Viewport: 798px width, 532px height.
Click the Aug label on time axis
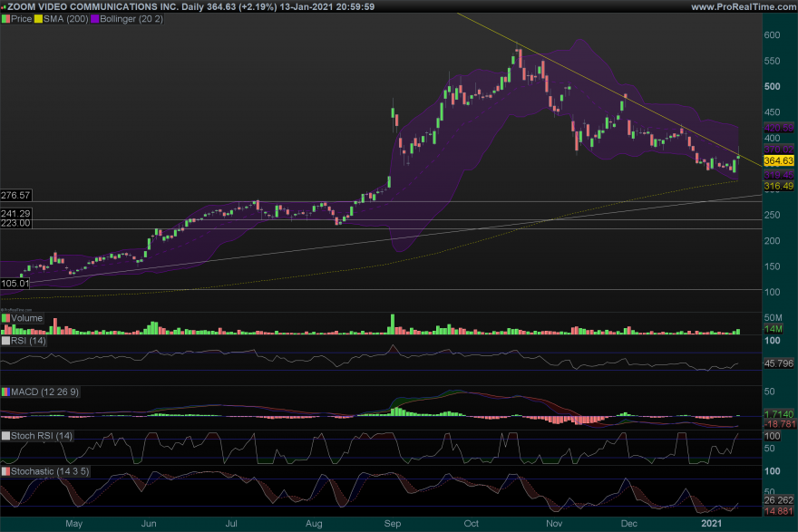coord(314,524)
